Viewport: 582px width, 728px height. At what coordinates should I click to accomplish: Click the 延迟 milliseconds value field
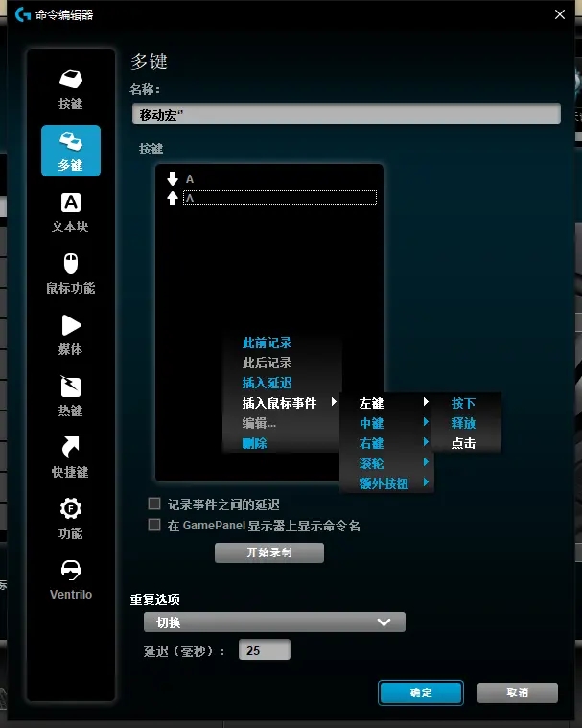pyautogui.click(x=264, y=650)
